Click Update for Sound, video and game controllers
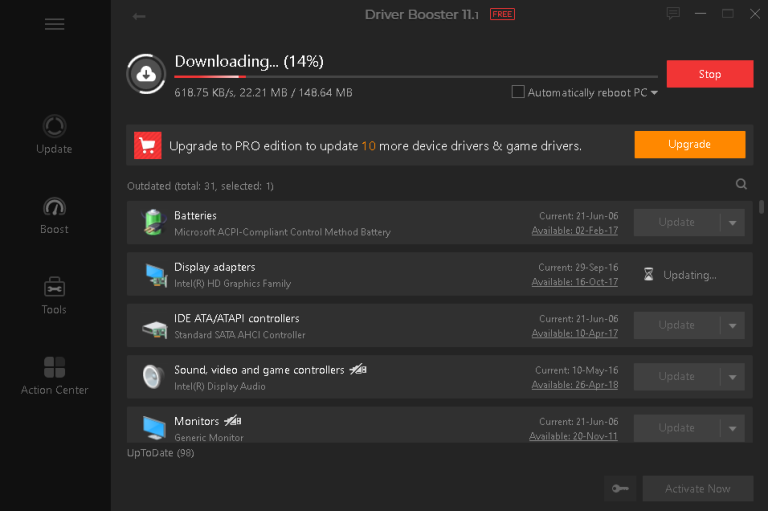Screen dimensions: 768x511 (x=676, y=377)
